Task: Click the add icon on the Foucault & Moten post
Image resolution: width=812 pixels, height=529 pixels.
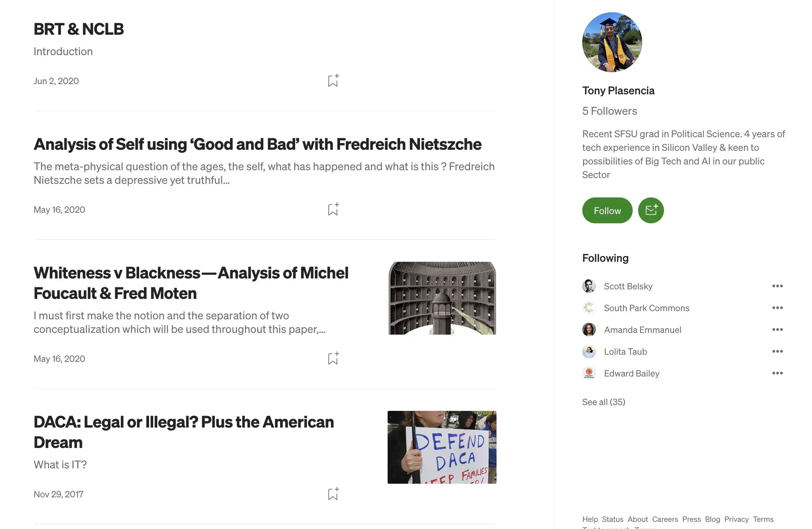Action: [333, 358]
